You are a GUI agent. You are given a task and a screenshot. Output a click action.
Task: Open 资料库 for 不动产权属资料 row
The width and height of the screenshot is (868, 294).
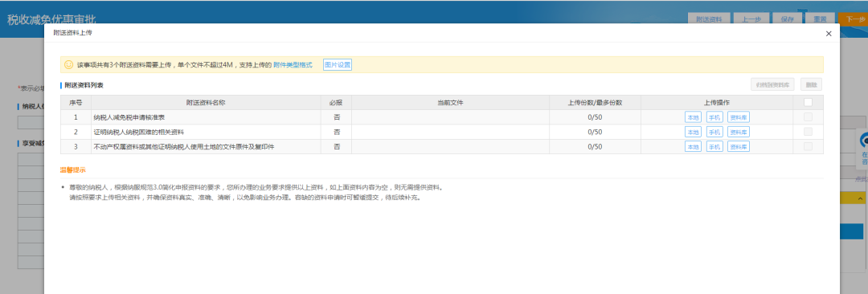coord(739,147)
